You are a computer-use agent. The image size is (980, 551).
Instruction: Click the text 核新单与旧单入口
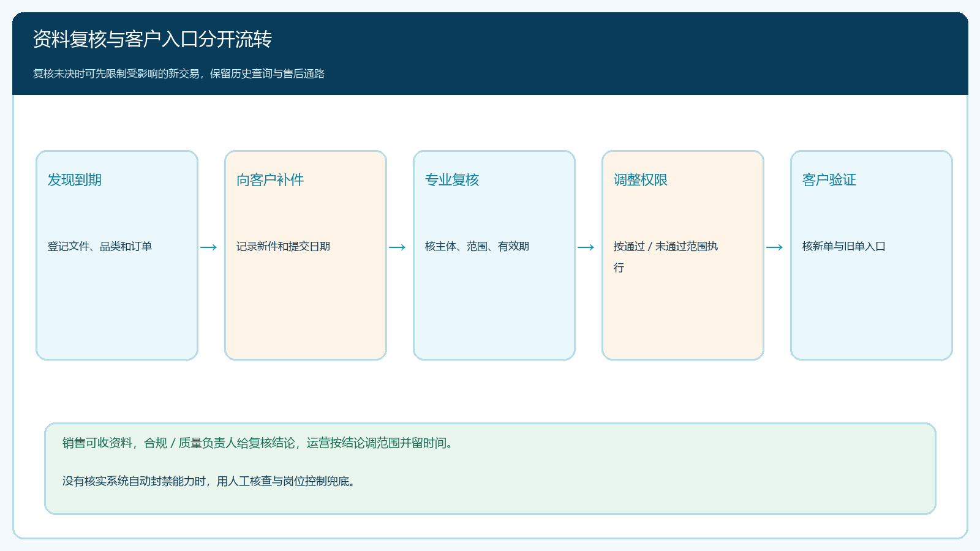click(x=844, y=246)
